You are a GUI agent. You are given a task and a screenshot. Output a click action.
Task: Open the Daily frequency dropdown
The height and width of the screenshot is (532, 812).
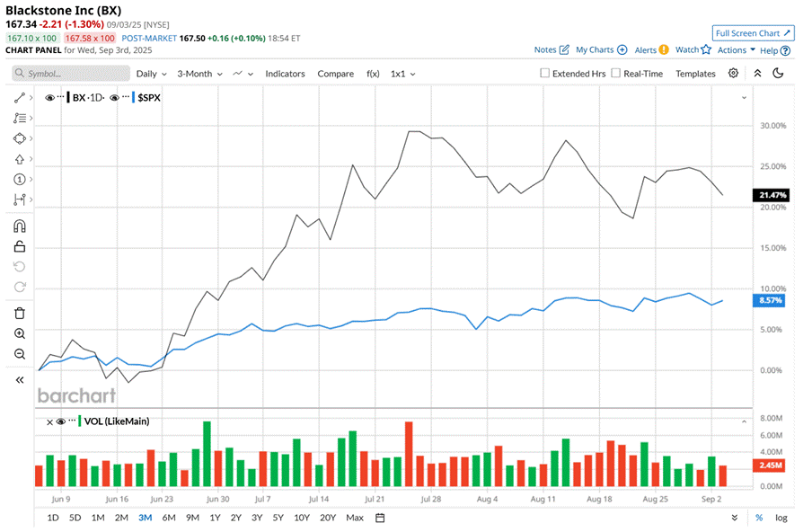click(x=151, y=74)
